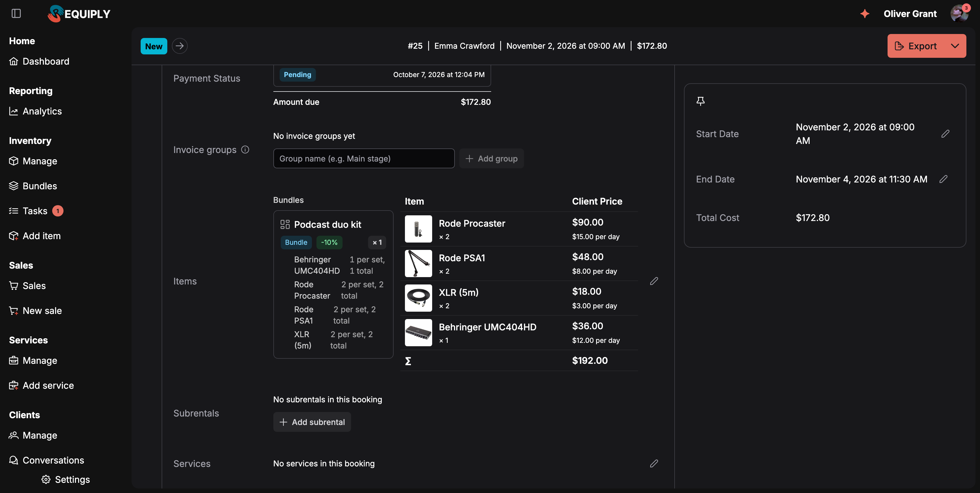Click the Add subental button labeled Add subrental
980x493 pixels.
point(312,422)
